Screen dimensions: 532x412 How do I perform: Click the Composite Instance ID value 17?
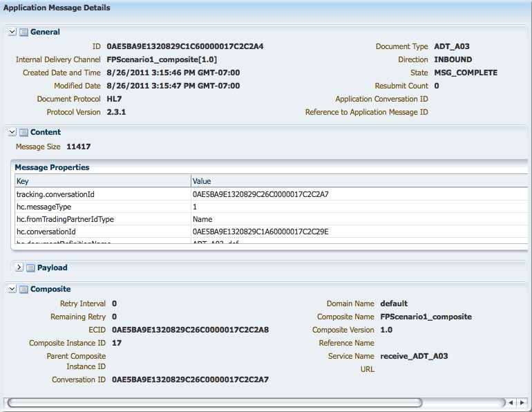point(117,343)
